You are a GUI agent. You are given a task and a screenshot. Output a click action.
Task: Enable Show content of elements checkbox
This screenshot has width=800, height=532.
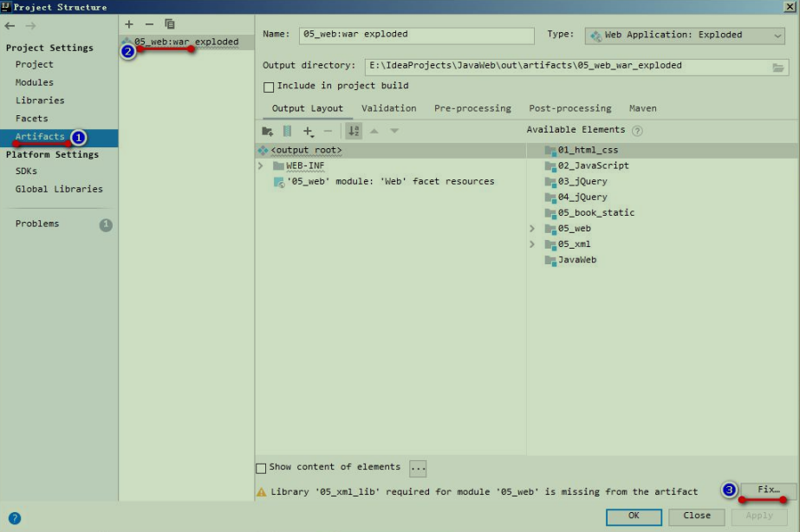click(261, 468)
